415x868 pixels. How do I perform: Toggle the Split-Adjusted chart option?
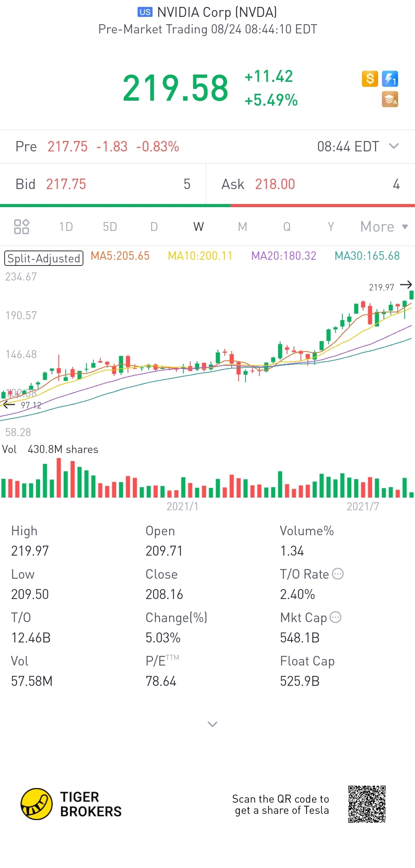coord(44,258)
